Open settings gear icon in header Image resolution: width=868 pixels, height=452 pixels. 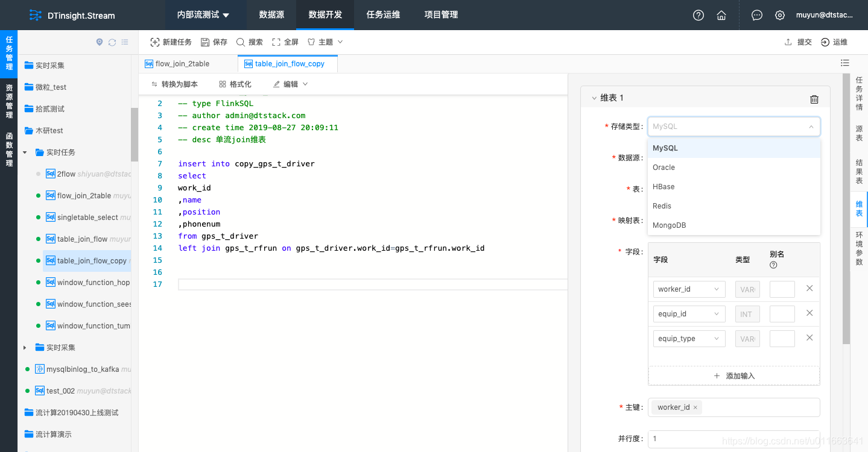(780, 15)
